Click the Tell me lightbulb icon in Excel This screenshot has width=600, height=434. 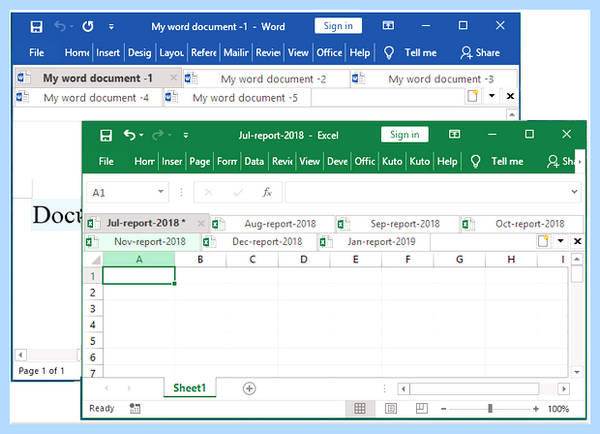point(475,162)
